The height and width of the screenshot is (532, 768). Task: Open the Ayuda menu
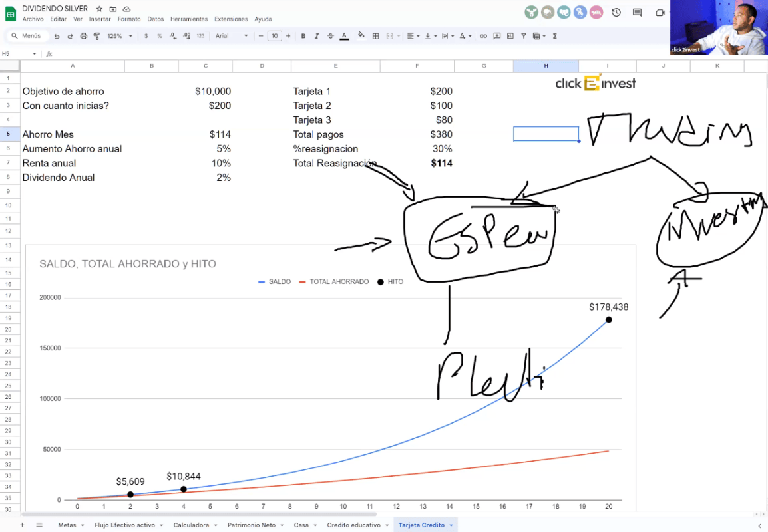(263, 19)
